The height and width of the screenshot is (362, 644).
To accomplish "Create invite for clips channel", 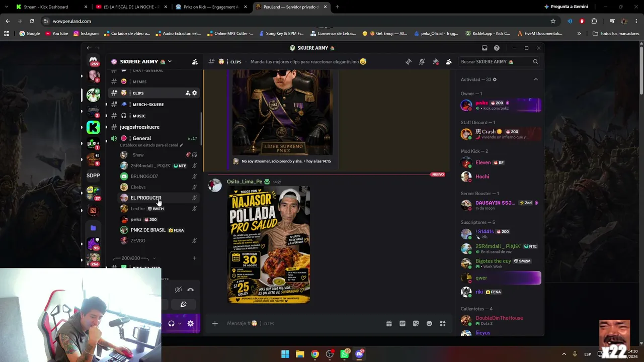I will 188,93.
